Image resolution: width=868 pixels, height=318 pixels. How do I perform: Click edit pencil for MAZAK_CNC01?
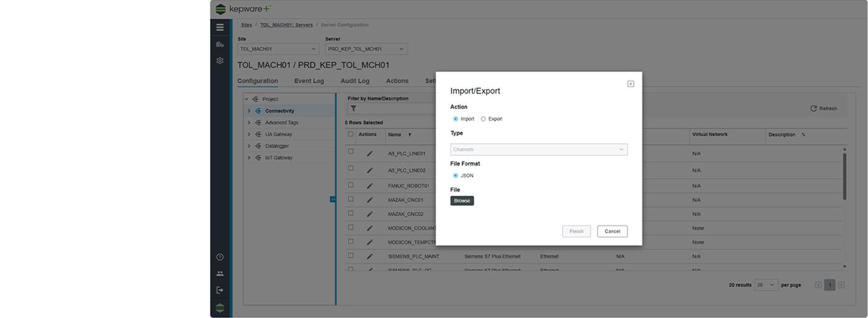click(x=370, y=200)
